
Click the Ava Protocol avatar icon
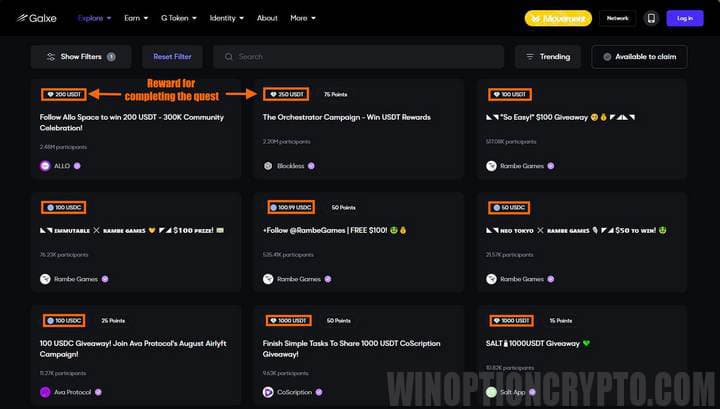tap(45, 392)
